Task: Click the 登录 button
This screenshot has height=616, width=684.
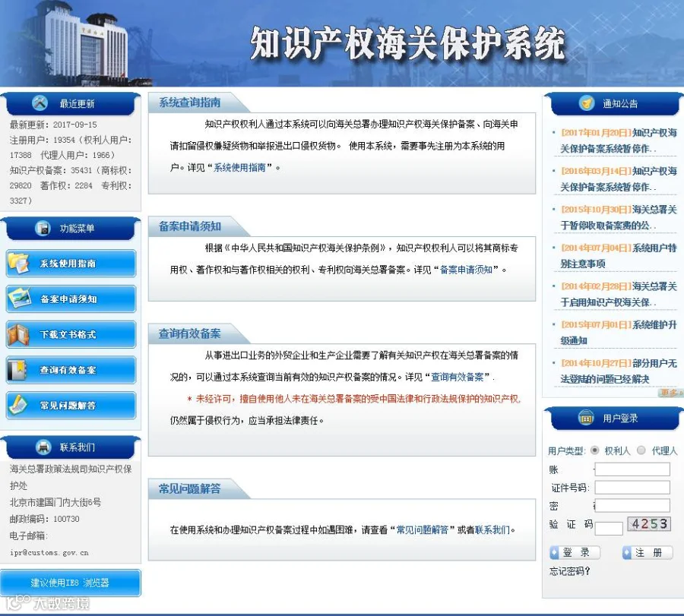Action: [575, 552]
